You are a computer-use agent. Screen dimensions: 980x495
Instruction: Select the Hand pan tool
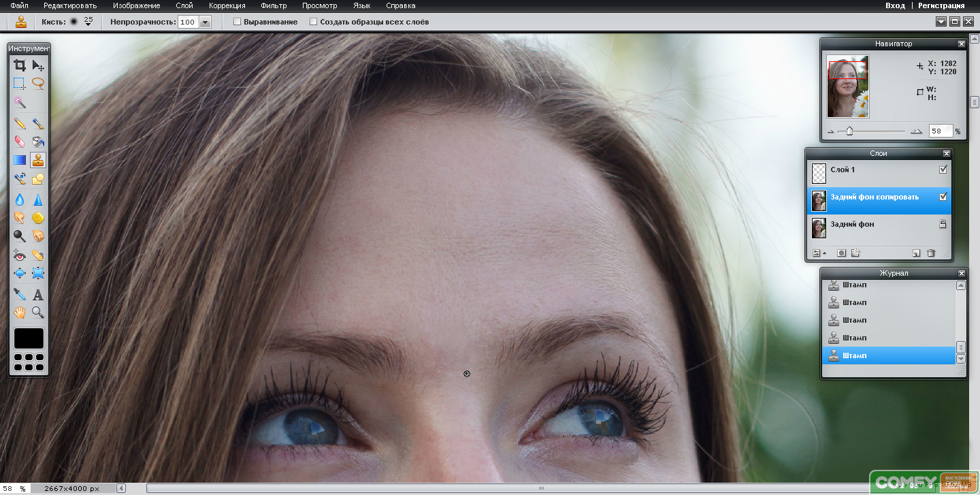(x=20, y=313)
